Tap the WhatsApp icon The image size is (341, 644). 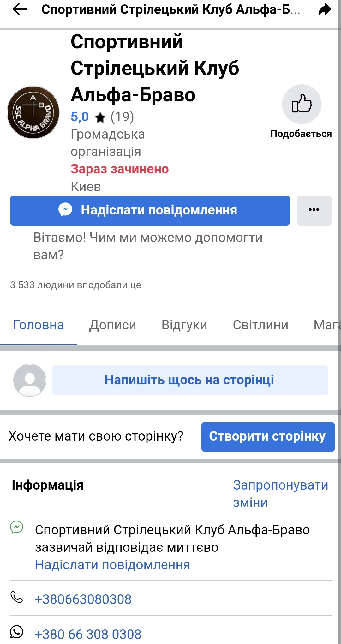coord(16,632)
